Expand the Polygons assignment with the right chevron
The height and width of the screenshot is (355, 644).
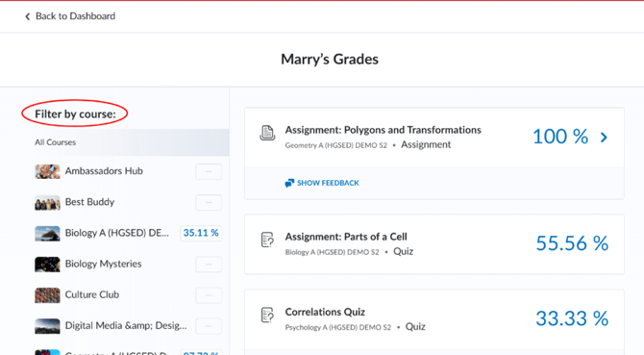[x=604, y=138]
